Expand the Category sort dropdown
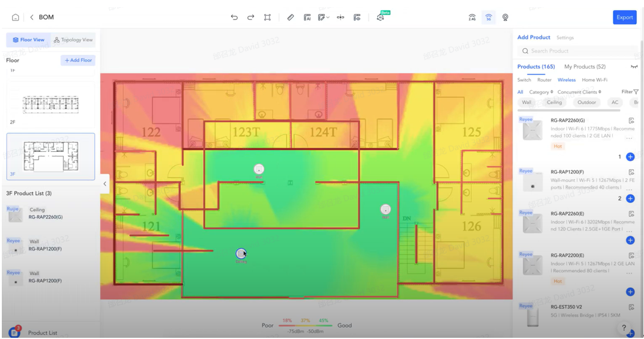This screenshot has width=644, height=339. click(540, 92)
